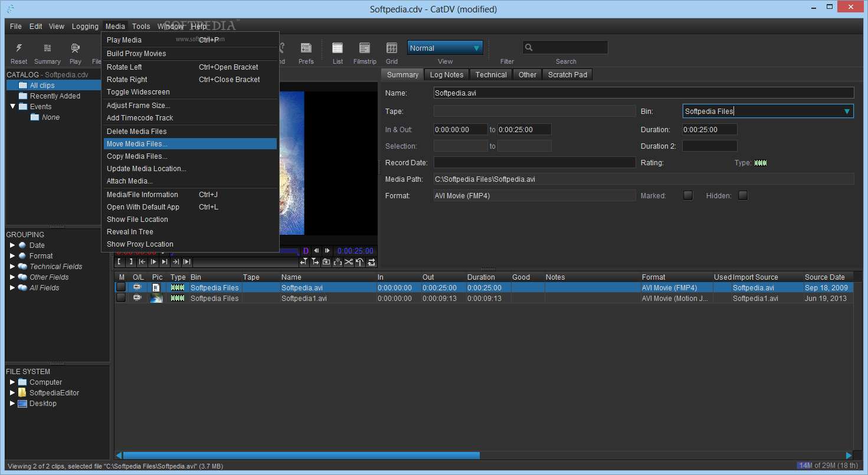Select Rotate Left menu entry
This screenshot has width=868, height=475.
pyautogui.click(x=190, y=67)
